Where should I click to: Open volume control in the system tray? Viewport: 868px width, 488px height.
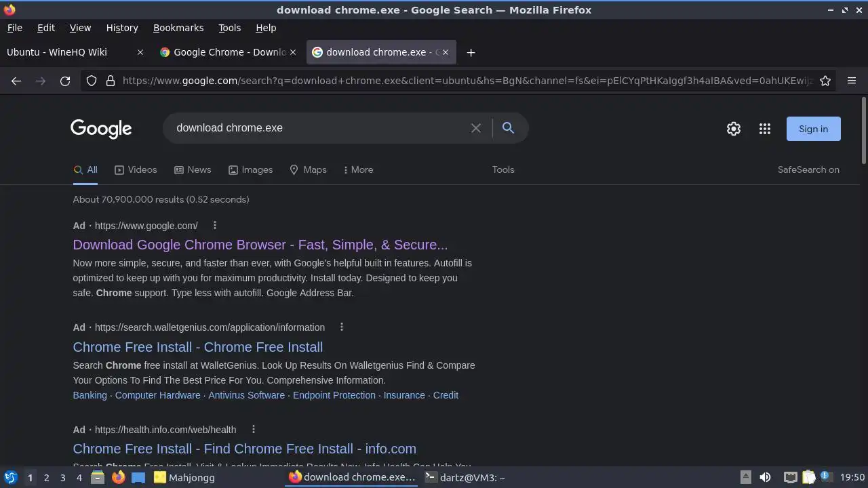[765, 477]
